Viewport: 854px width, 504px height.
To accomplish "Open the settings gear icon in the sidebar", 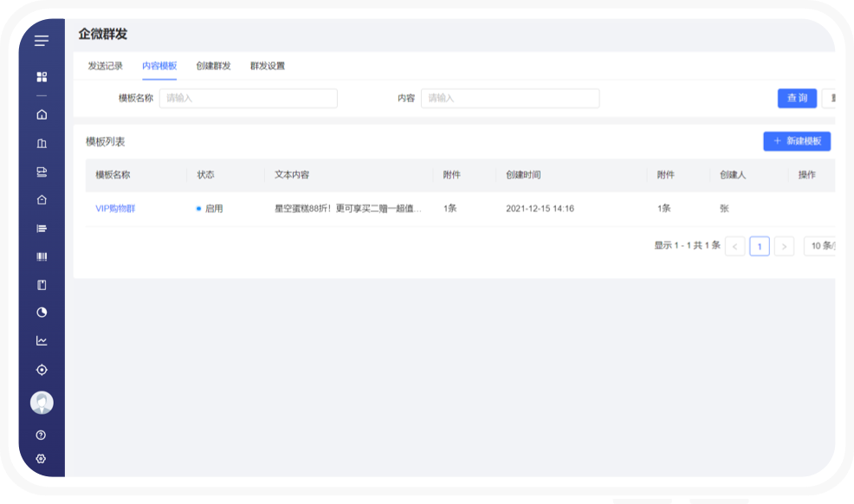I will click(41, 459).
